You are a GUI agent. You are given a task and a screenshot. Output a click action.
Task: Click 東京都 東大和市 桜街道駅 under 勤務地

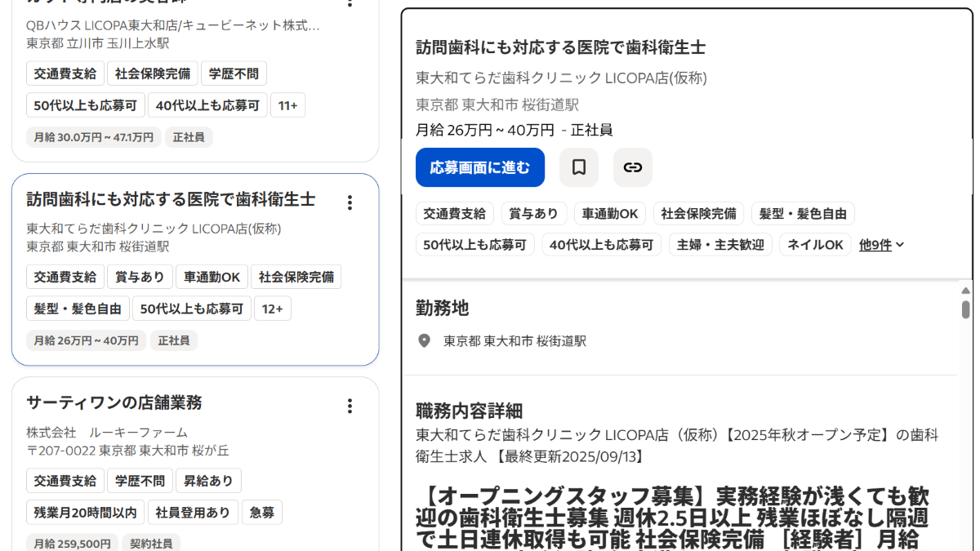point(514,340)
